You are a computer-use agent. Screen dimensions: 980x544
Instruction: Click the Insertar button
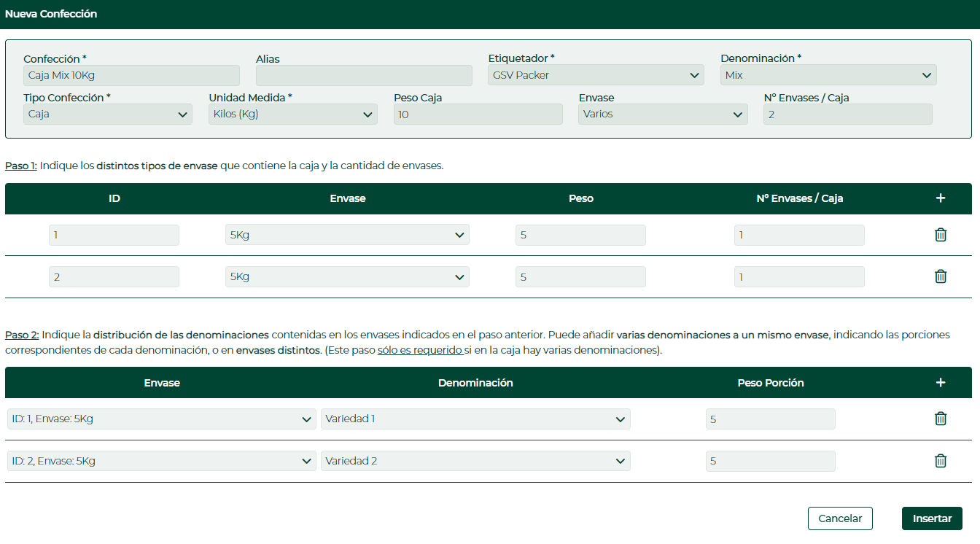pos(932,518)
